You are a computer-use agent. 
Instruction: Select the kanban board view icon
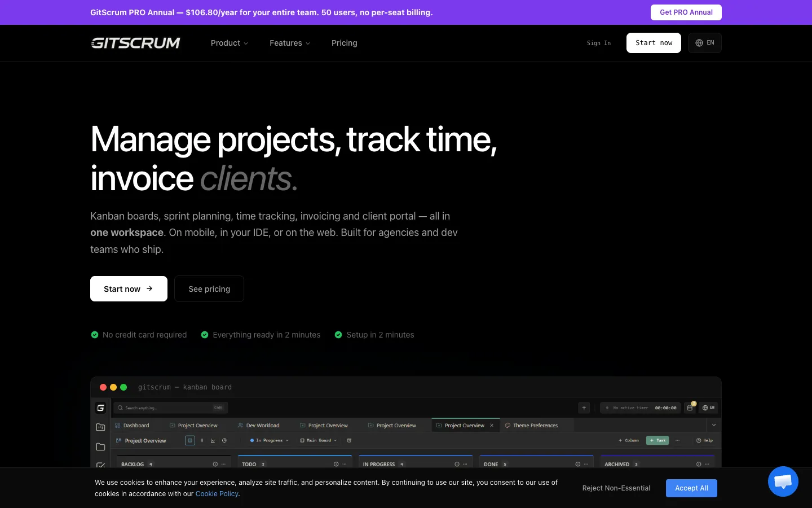pyautogui.click(x=190, y=440)
